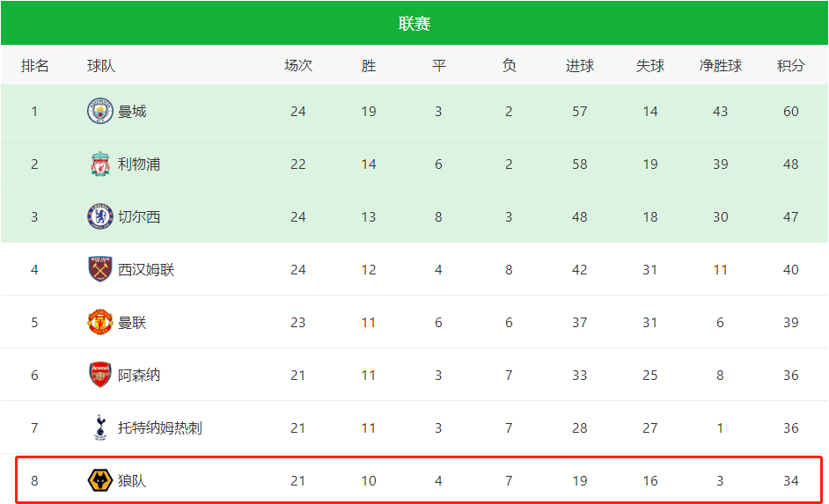Click the 进球 column header
The image size is (829, 504).
coord(580,65)
